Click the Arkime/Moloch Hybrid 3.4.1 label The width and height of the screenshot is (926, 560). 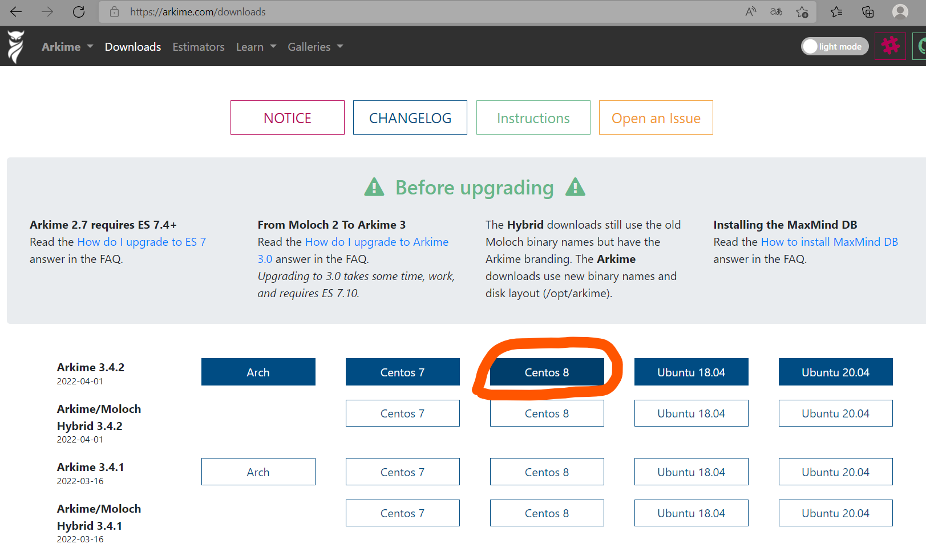click(x=99, y=517)
